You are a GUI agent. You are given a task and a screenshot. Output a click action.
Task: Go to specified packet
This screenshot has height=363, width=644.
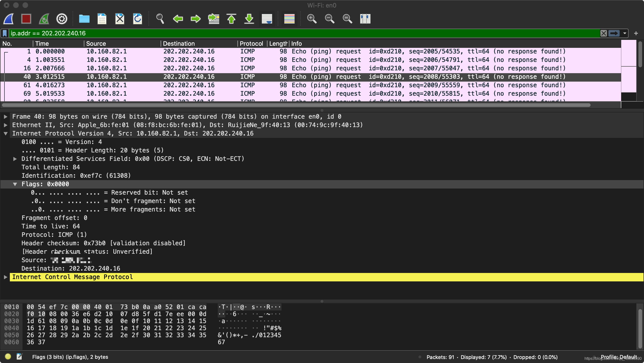(x=214, y=19)
